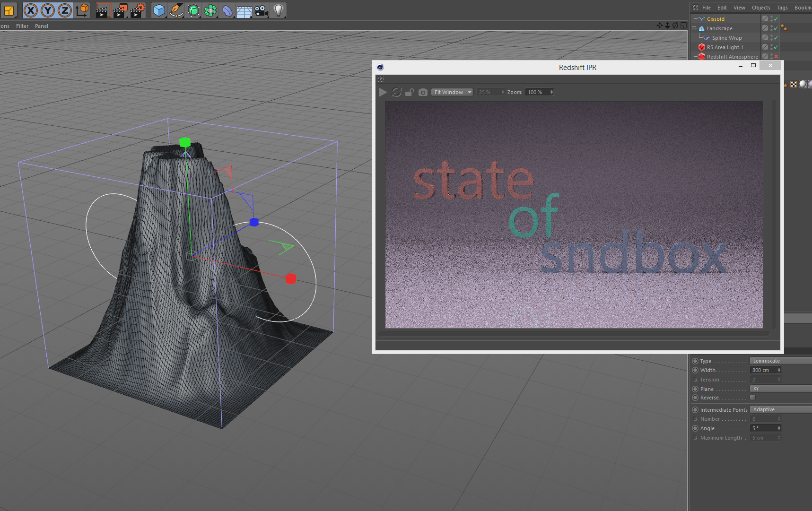This screenshot has height=511, width=812.
Task: Open the Plane XY dropdown
Action: tap(781, 389)
